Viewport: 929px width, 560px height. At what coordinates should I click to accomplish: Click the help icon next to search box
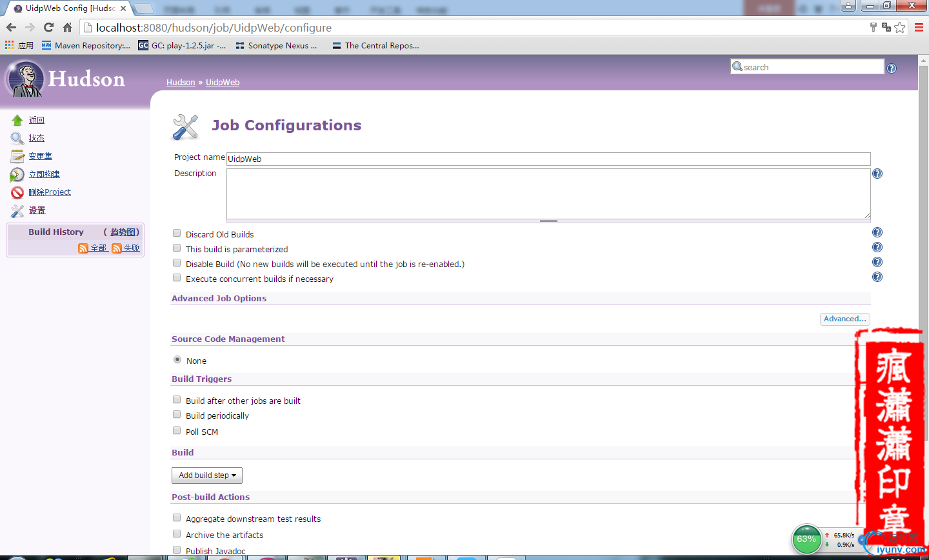892,68
